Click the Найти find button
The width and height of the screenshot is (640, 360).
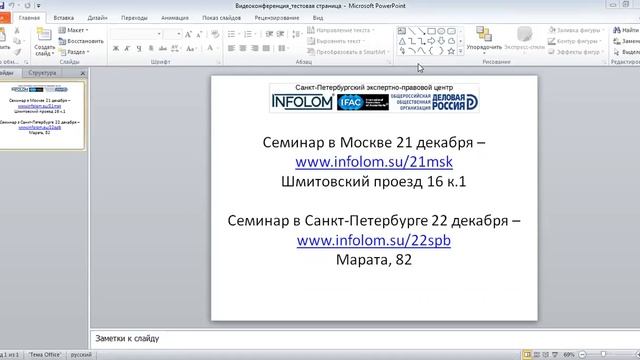click(626, 30)
